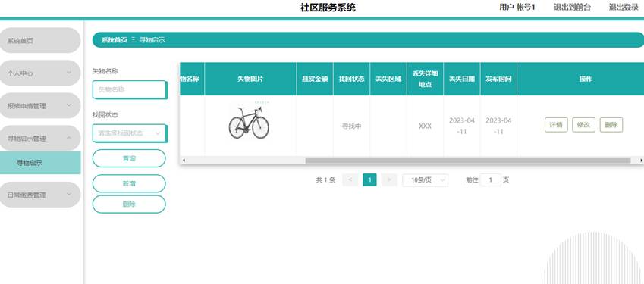The height and width of the screenshot is (284, 644).
Task: Click the table's left scroll arrow
Action: tap(184, 161)
